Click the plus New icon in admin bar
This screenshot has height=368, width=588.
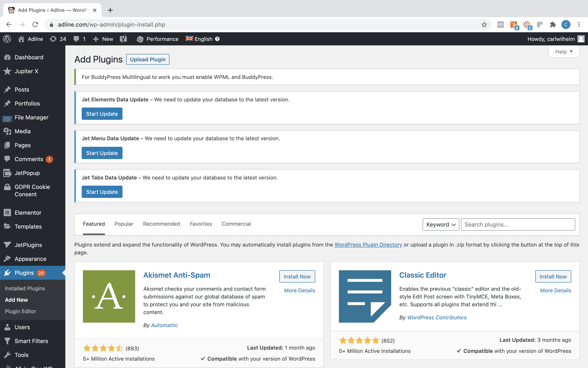[x=96, y=39]
